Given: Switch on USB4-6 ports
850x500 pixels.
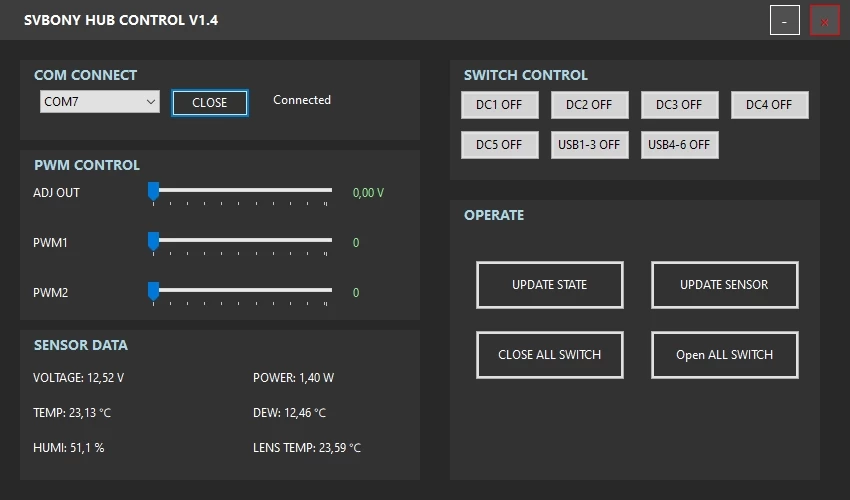Looking at the screenshot, I should [679, 145].
